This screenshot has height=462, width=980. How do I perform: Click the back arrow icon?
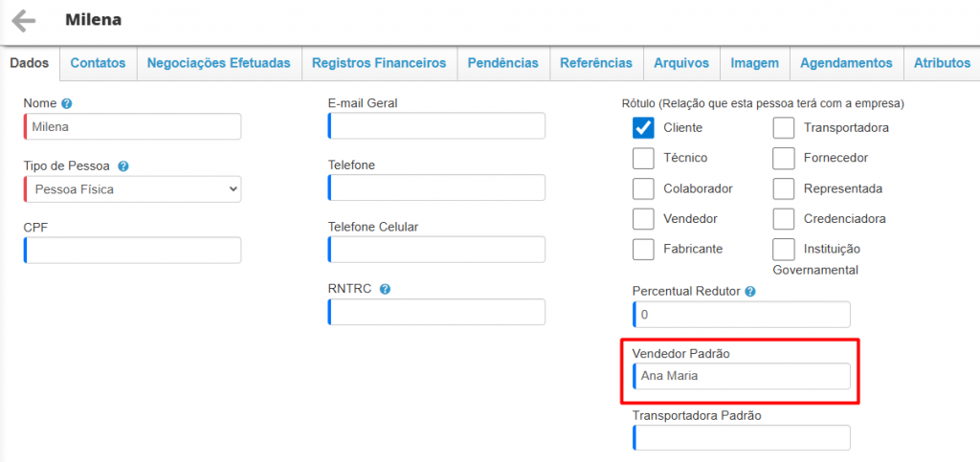coord(23,20)
